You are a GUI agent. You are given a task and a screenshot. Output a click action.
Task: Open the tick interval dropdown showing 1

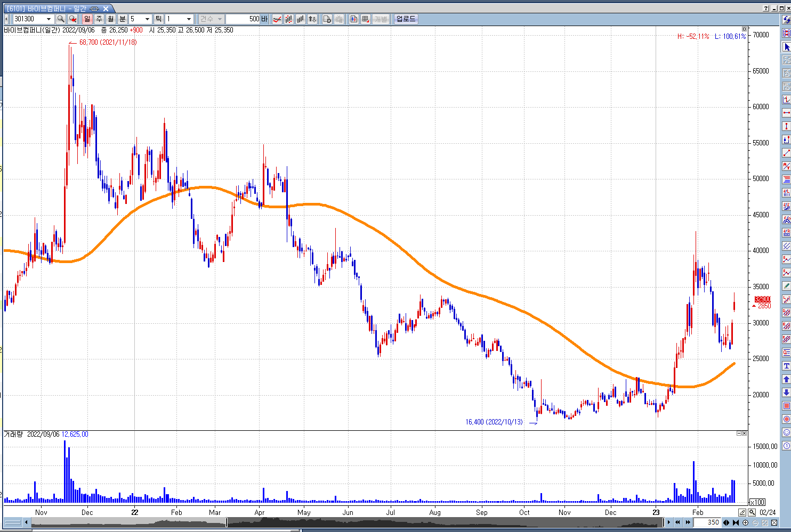[x=188, y=19]
